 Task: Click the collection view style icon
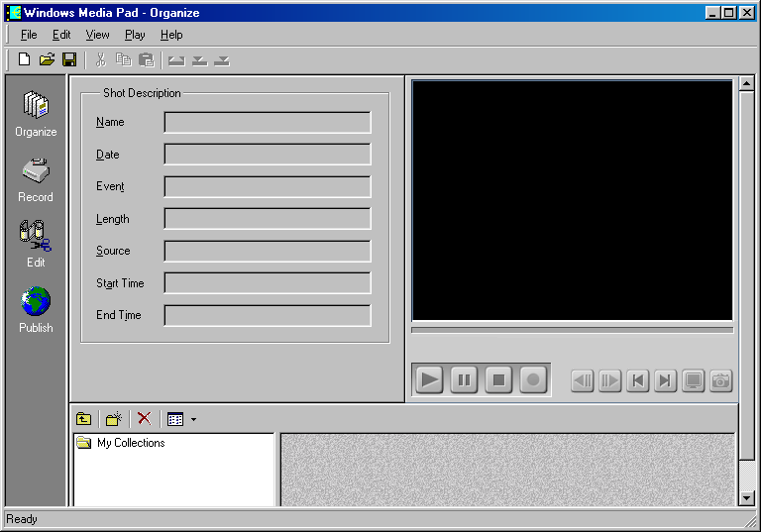click(x=175, y=419)
